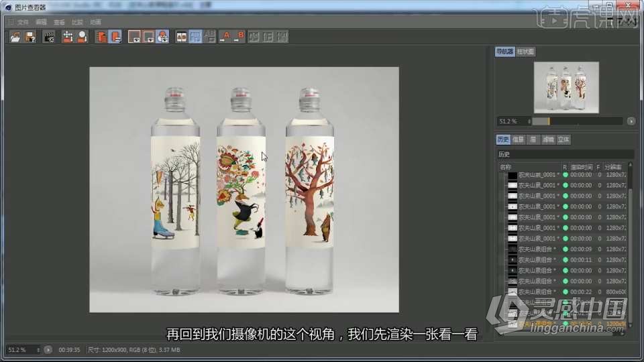
Task: Click the AB compare icon
Action: point(181,37)
